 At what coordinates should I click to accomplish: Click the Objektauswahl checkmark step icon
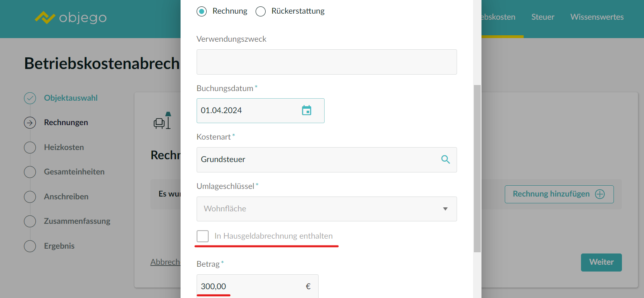click(x=30, y=98)
